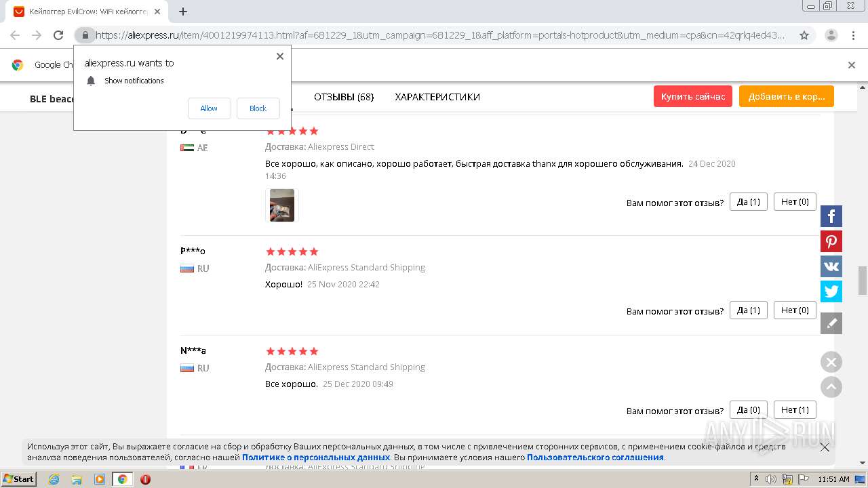Click the Купить сейчас button
The width and height of the screenshot is (868, 488).
tap(693, 96)
